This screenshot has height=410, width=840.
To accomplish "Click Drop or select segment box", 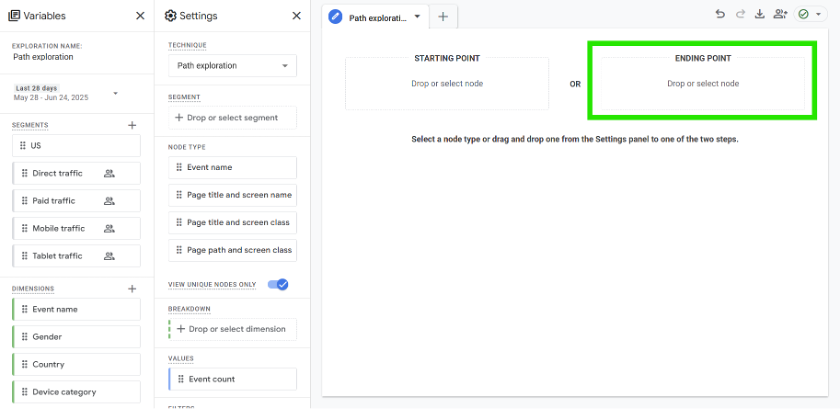I will click(x=232, y=117).
